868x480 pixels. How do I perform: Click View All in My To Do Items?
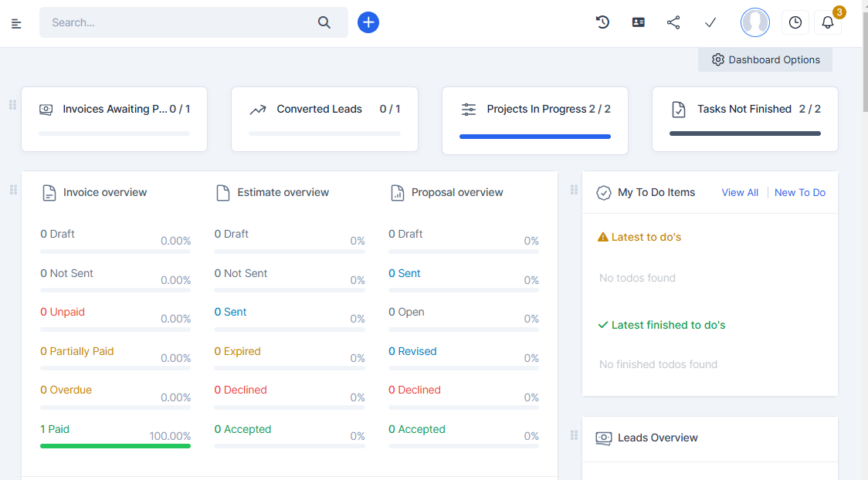pyautogui.click(x=739, y=192)
